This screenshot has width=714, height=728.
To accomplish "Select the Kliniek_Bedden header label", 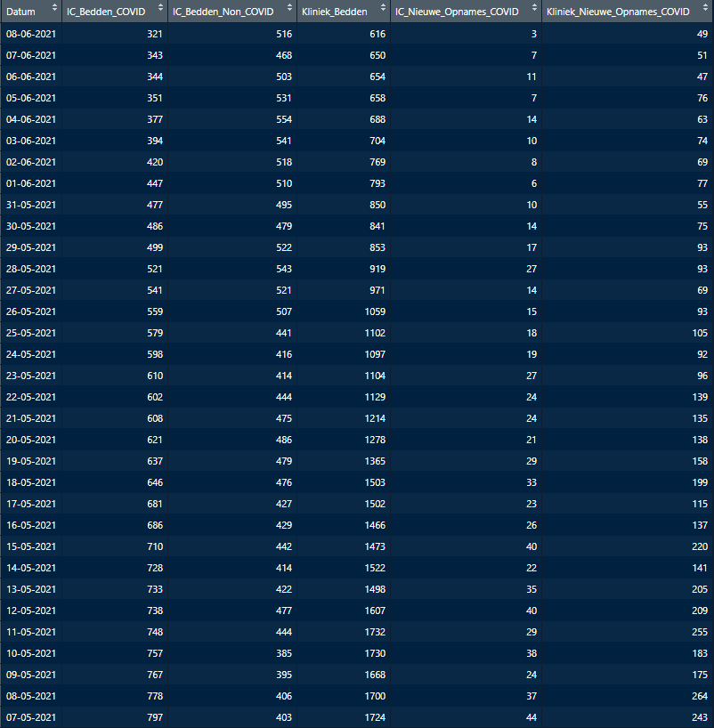I will click(335, 12).
